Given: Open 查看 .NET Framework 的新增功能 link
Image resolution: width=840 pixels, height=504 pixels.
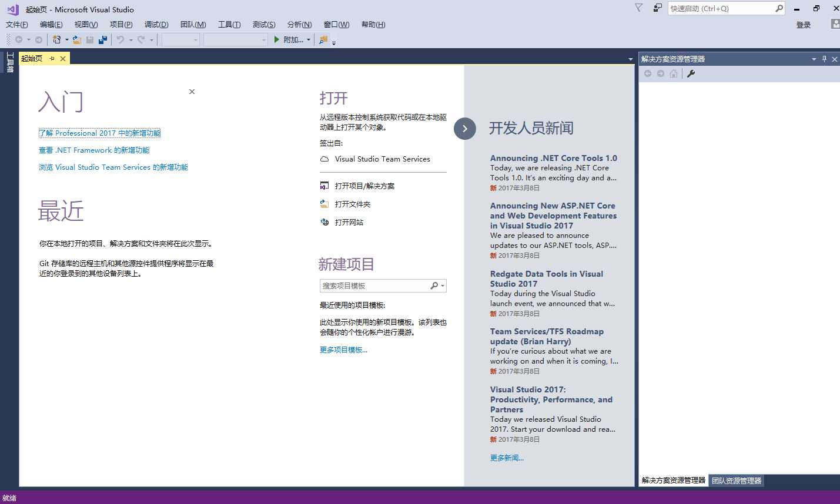Looking at the screenshot, I should point(94,150).
